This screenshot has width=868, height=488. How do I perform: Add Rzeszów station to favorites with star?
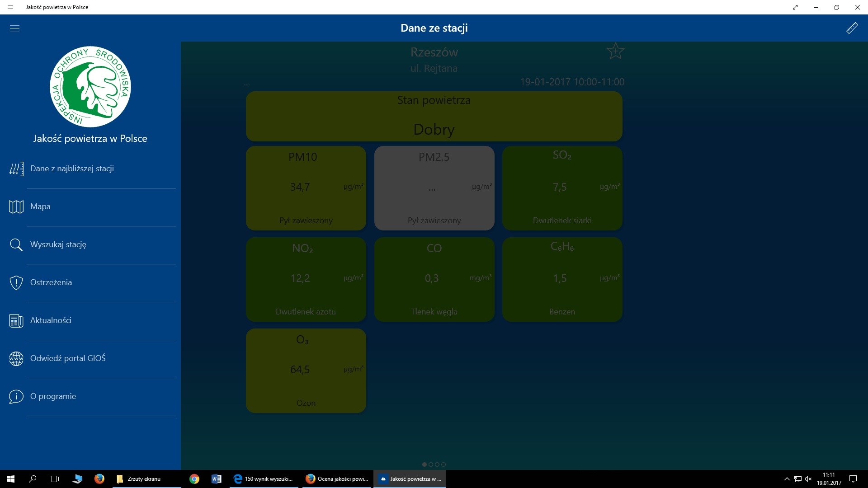[615, 52]
